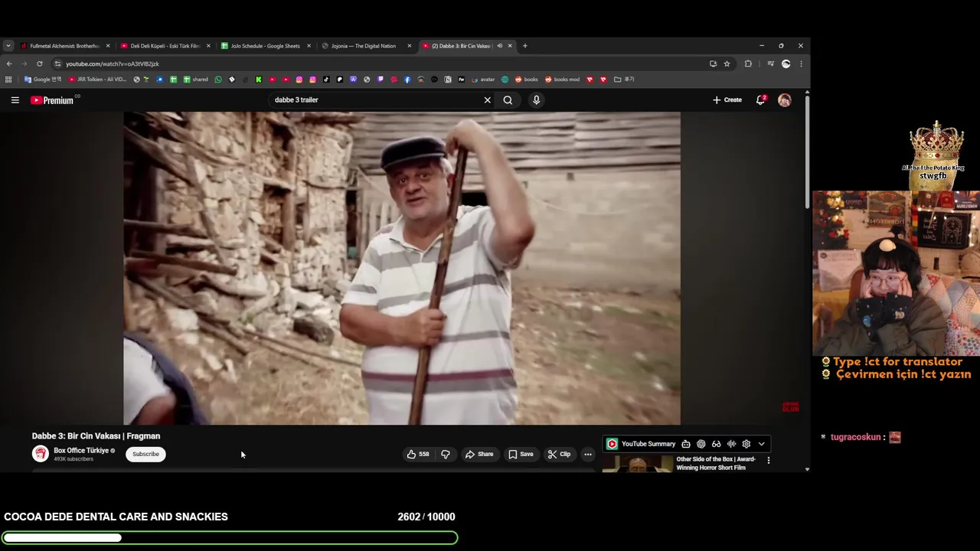The image size is (980, 551).
Task: Open the YouTube account avatar menu
Action: pyautogui.click(x=784, y=99)
